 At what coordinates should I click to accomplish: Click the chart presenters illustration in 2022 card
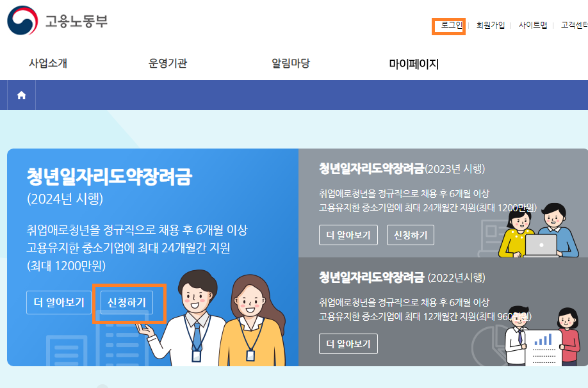click(542, 336)
